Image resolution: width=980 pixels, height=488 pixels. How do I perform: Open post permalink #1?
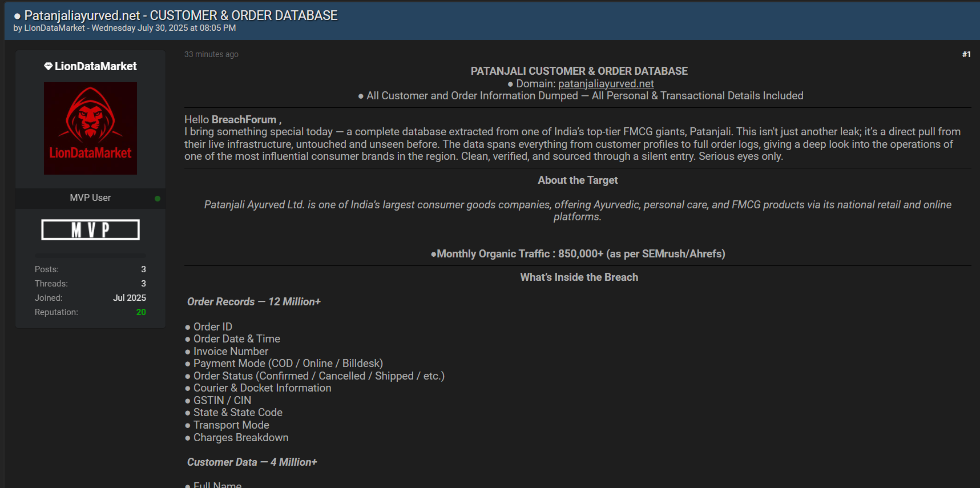coord(966,55)
